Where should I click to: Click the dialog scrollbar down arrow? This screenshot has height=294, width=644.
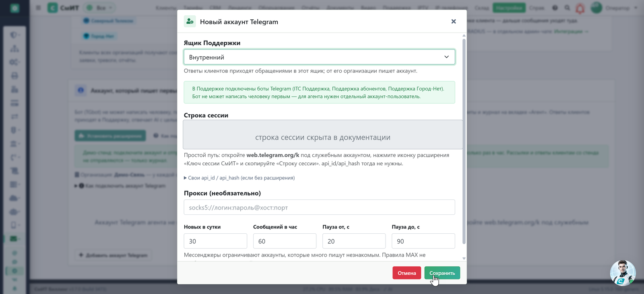coord(464,259)
